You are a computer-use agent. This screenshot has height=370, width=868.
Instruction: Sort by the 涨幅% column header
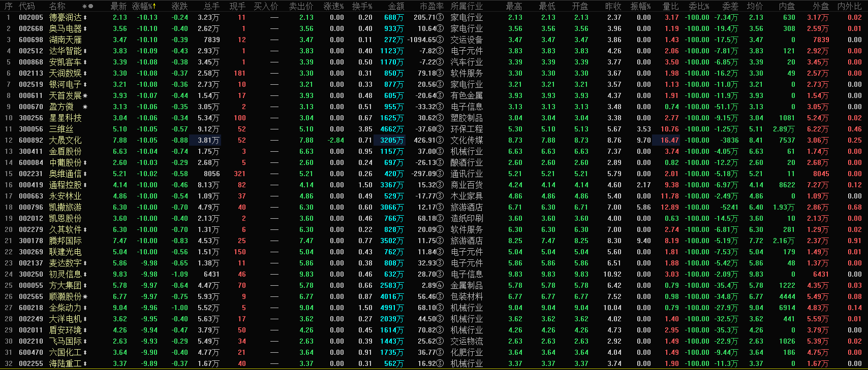(144, 6)
